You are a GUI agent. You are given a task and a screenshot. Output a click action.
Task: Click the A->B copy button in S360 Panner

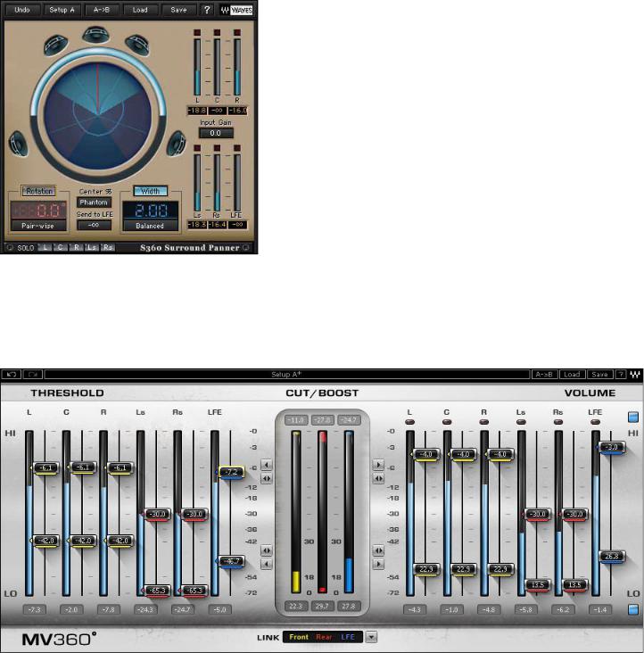click(x=101, y=10)
